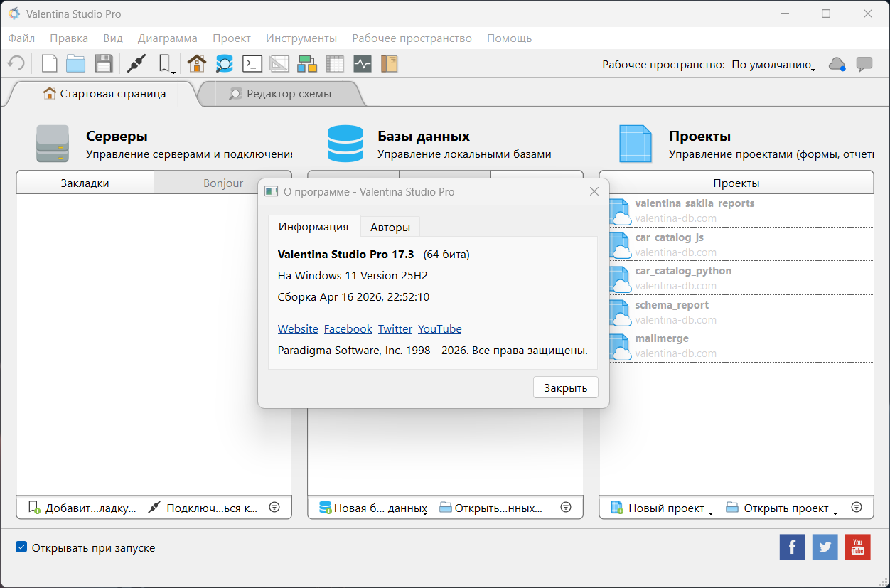Select the 'Информация' tab in About dialog
The width and height of the screenshot is (890, 588).
click(x=313, y=227)
